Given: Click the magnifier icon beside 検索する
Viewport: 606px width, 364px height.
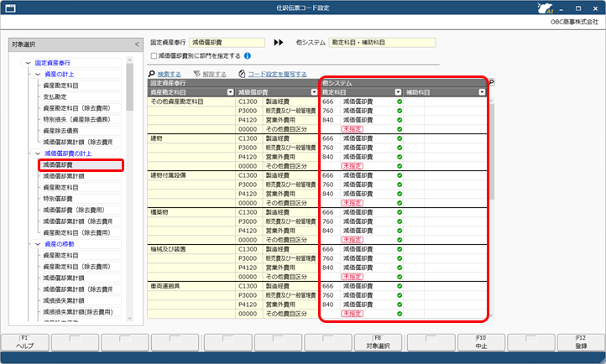Looking at the screenshot, I should (x=151, y=74).
